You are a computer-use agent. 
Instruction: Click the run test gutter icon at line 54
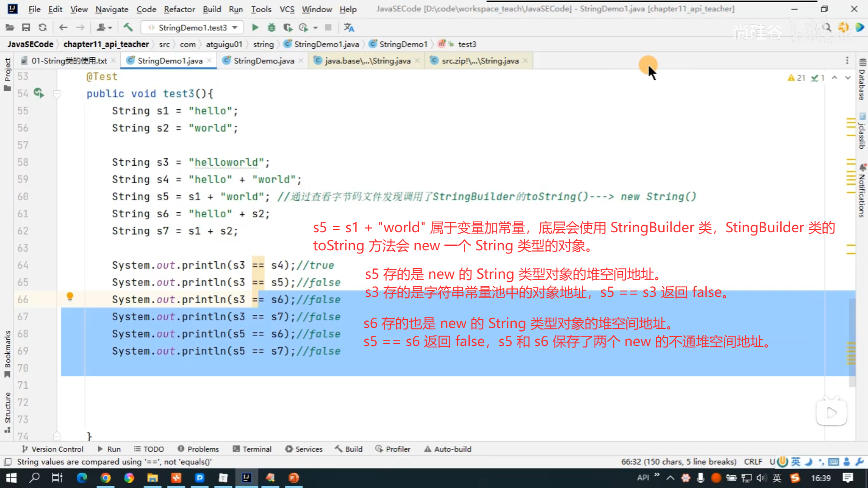(x=39, y=93)
